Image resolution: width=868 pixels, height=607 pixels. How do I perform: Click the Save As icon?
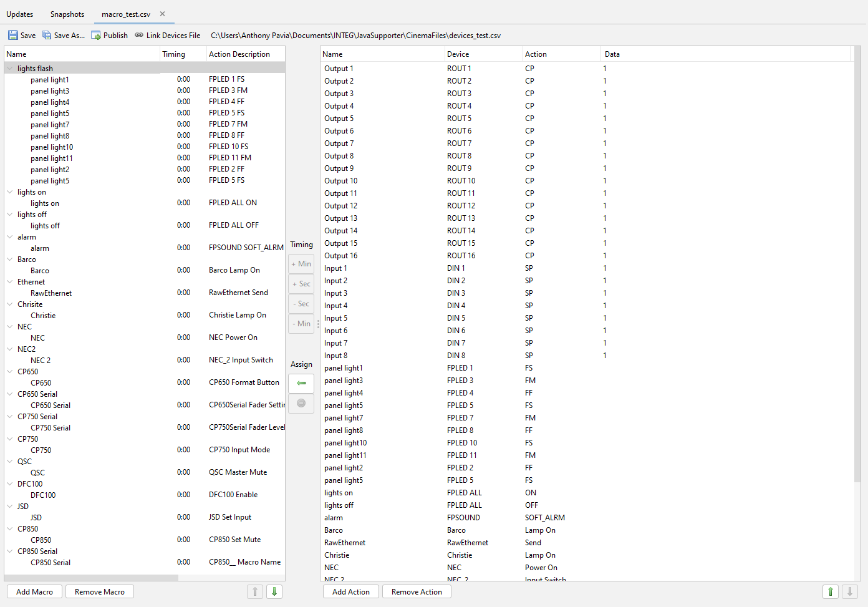point(47,36)
